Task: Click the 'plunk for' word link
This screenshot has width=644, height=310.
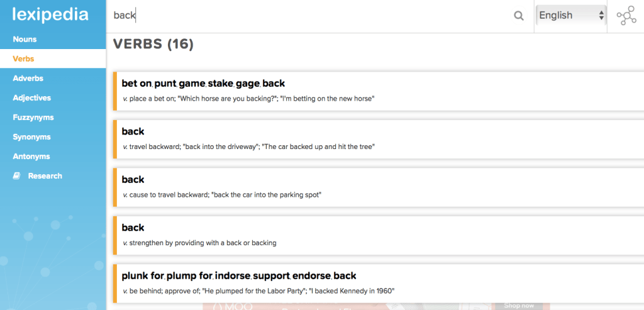Action: tap(143, 275)
